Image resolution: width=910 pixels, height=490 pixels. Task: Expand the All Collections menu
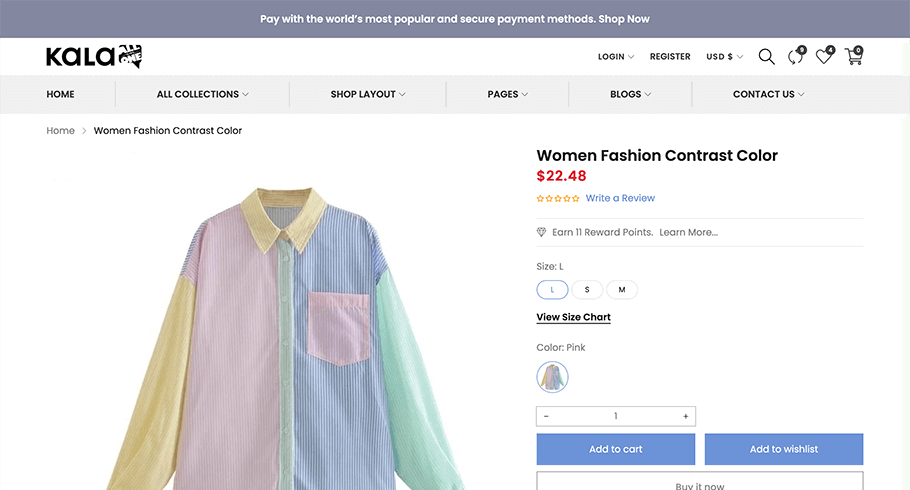(203, 94)
